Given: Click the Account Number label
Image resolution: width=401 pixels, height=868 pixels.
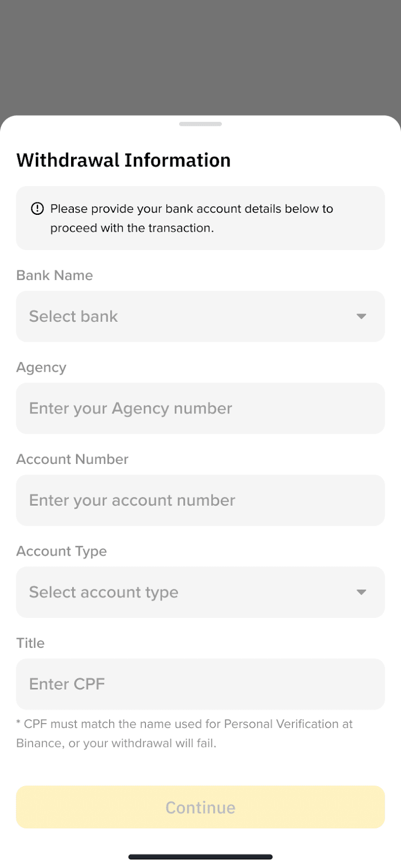Looking at the screenshot, I should pyautogui.click(x=72, y=459).
